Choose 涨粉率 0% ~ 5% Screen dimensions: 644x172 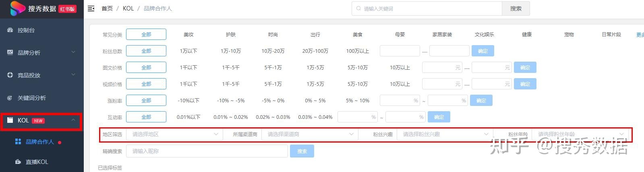pyautogui.click(x=315, y=101)
